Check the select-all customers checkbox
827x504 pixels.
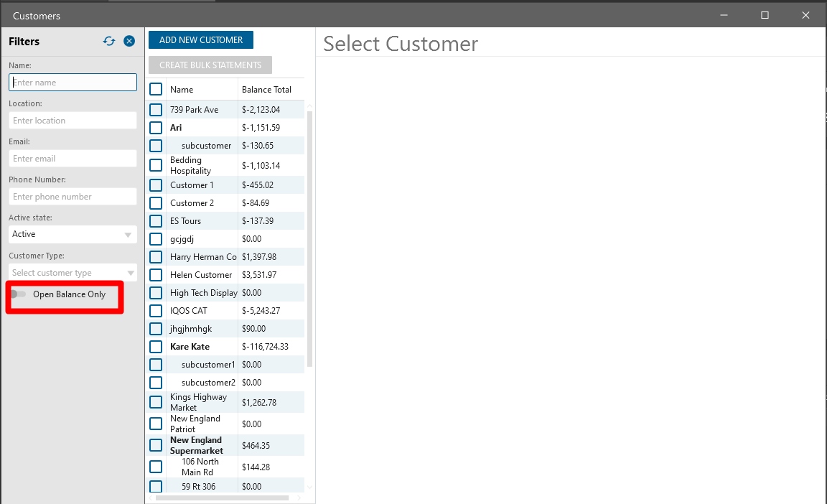click(156, 90)
